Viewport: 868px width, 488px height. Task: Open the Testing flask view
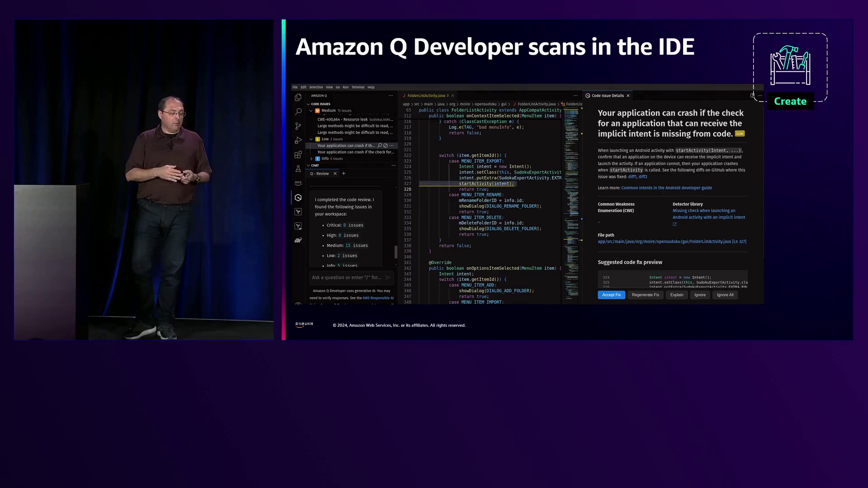click(x=298, y=169)
